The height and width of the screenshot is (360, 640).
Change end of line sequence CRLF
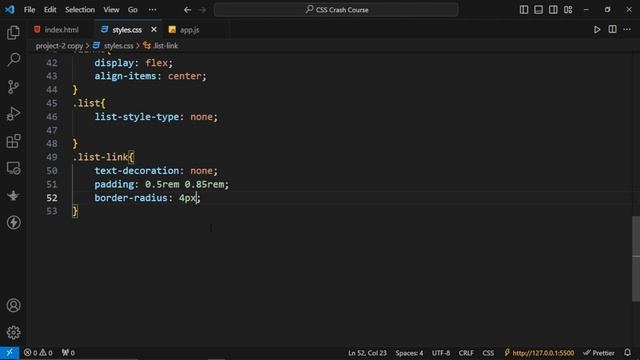click(x=466, y=353)
